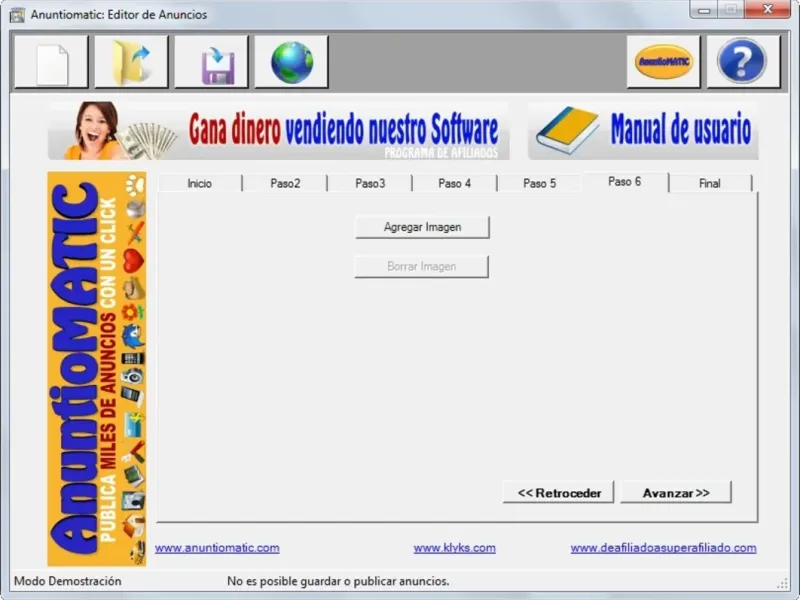Go back with '<< Retroceder'
This screenshot has height=600, width=800.
[x=559, y=492]
